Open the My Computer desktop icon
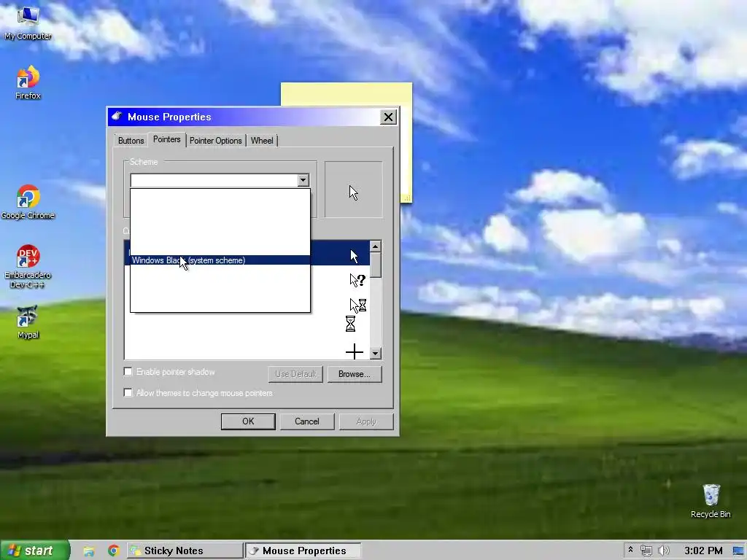The width and height of the screenshot is (747, 560). coord(28,21)
